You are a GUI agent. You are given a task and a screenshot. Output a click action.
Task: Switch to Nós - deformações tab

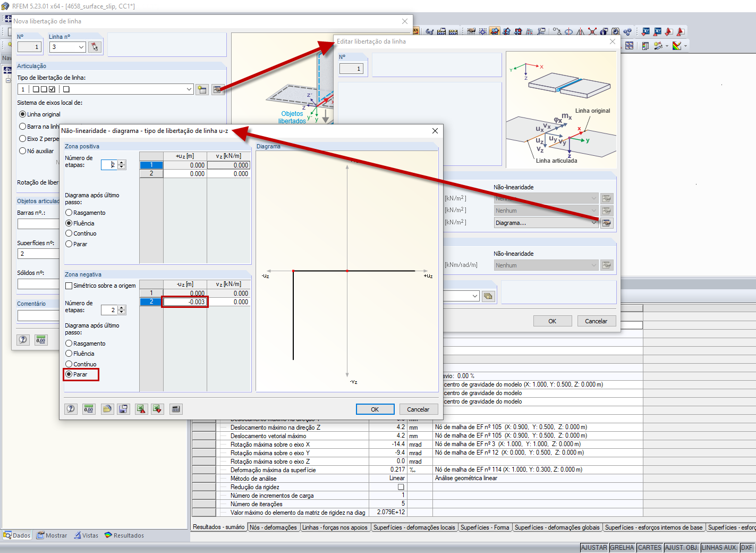click(273, 527)
